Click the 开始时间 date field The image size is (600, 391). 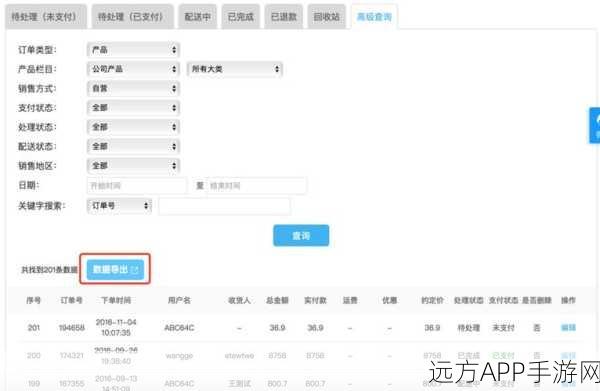[x=137, y=186]
